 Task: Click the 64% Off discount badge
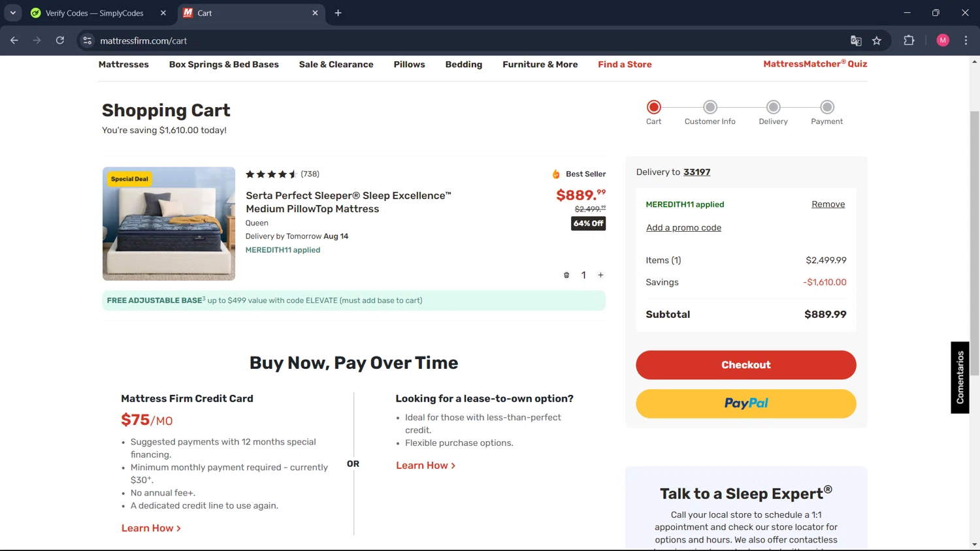pyautogui.click(x=589, y=223)
